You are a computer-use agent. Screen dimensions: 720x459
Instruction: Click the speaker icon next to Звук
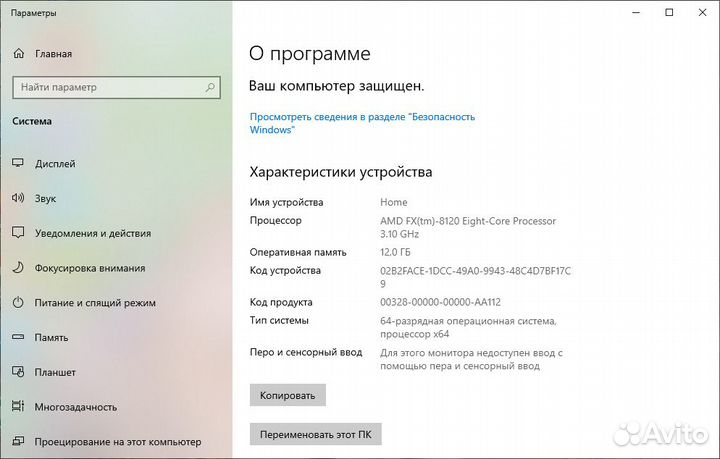(18, 198)
